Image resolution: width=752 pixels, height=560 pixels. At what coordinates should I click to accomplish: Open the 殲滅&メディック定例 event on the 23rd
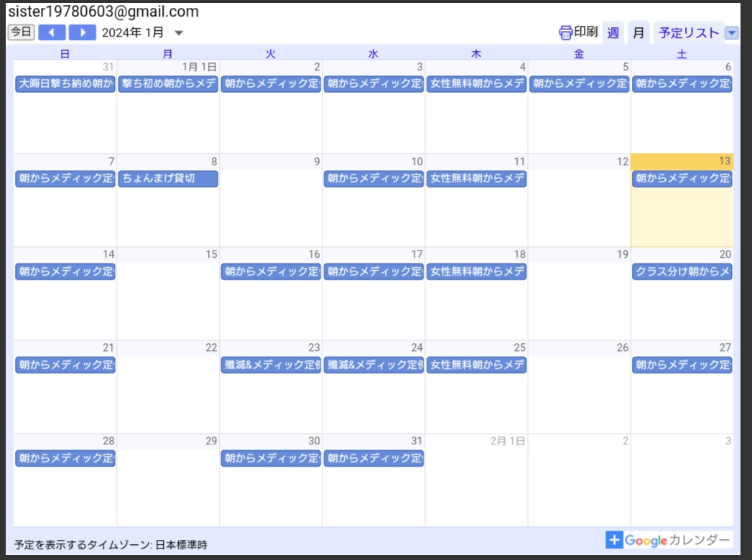click(x=271, y=365)
